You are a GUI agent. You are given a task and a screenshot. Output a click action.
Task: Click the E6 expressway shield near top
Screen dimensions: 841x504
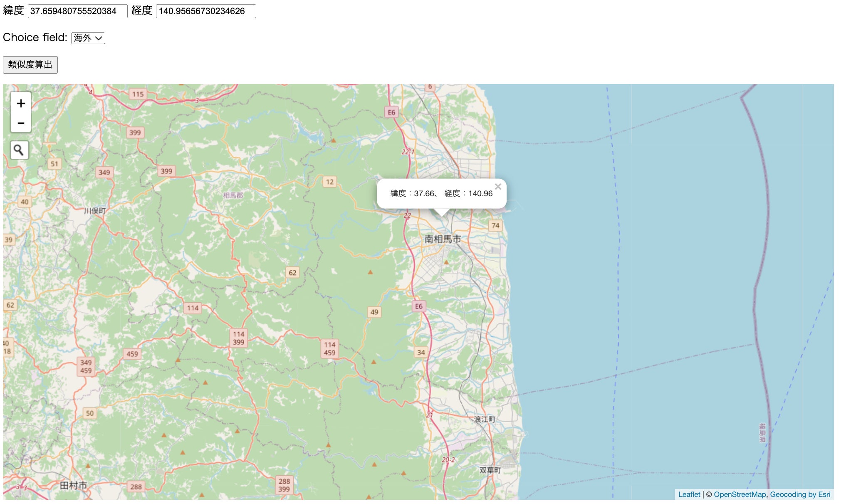391,112
